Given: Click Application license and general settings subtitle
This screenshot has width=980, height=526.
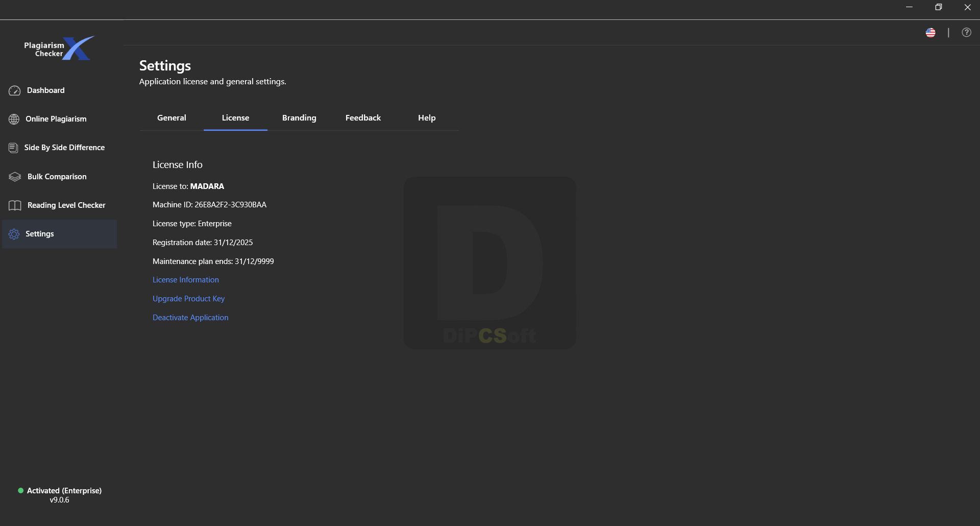Looking at the screenshot, I should pyautogui.click(x=212, y=82).
